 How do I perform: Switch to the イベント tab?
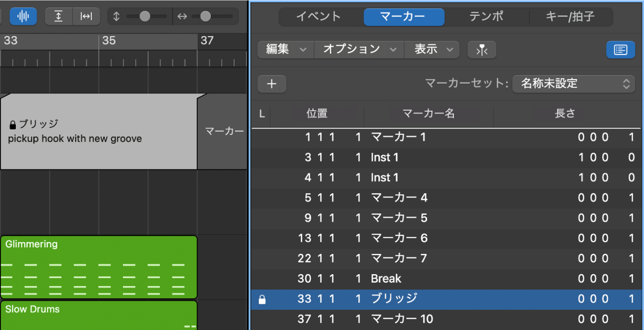point(319,16)
